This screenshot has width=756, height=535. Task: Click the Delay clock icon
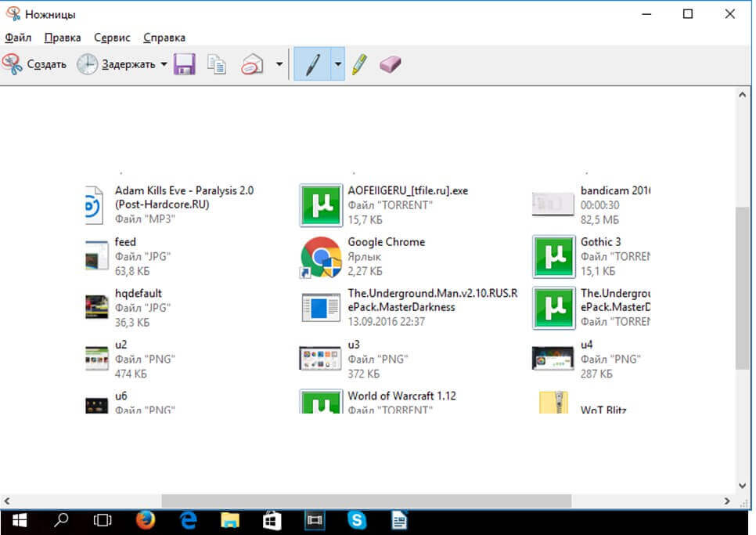coord(87,64)
